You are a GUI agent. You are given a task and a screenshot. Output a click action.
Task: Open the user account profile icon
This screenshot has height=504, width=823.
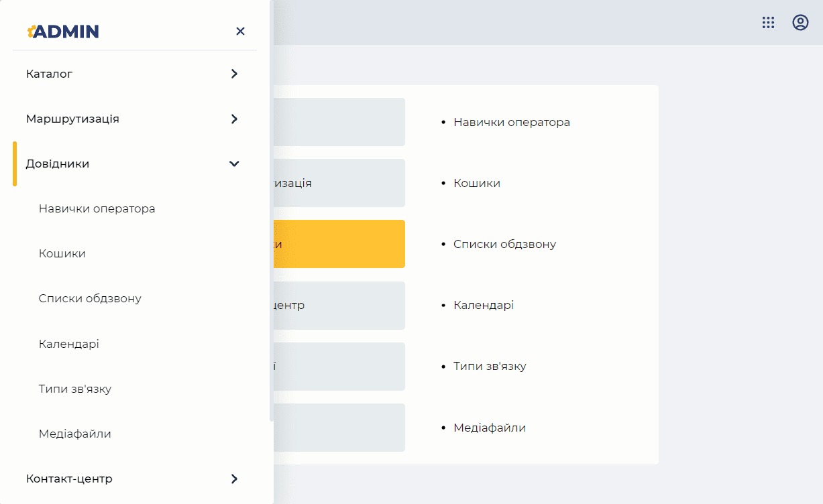click(800, 23)
